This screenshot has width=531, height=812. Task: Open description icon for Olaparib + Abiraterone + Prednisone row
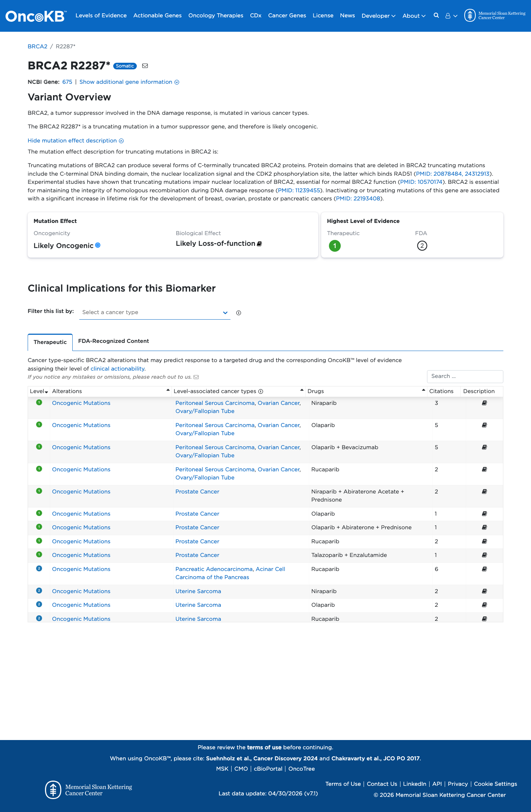click(x=485, y=527)
